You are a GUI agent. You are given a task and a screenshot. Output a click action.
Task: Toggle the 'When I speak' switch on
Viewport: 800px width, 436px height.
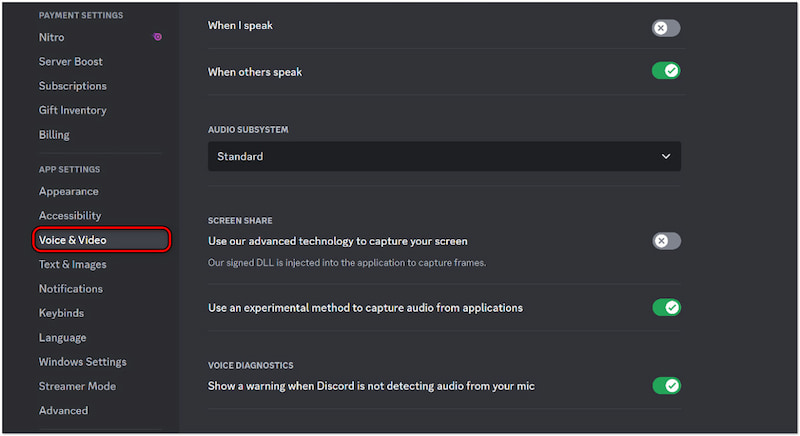point(666,28)
